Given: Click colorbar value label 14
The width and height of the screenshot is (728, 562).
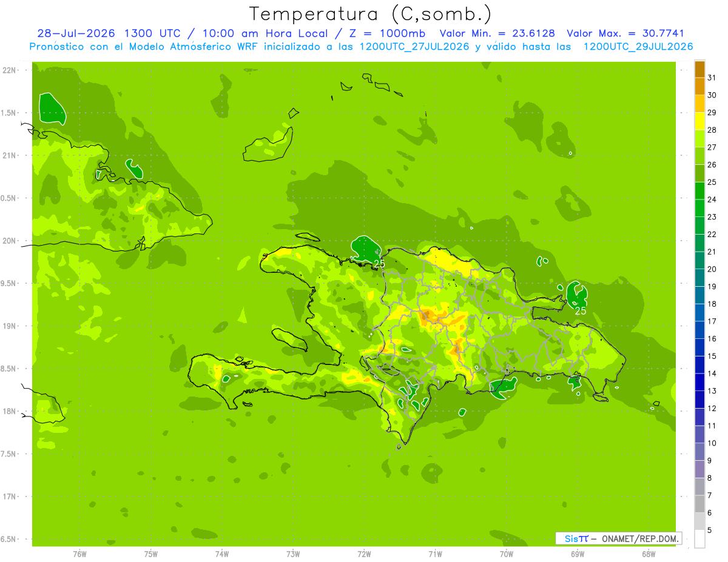Looking at the screenshot, I should [x=712, y=373].
